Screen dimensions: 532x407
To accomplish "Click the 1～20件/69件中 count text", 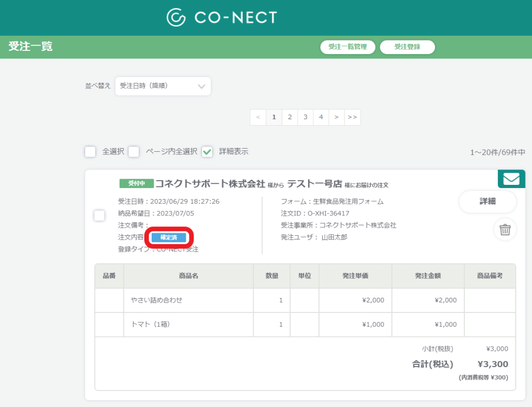I will (x=497, y=152).
